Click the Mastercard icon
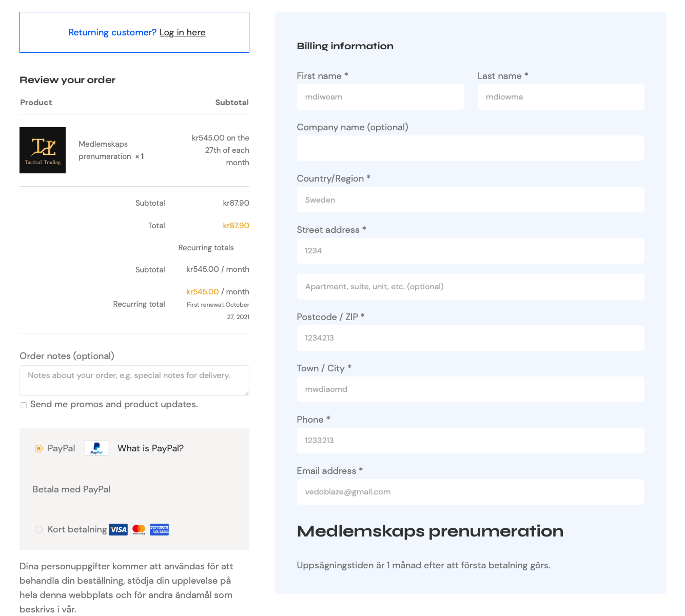 click(x=139, y=529)
